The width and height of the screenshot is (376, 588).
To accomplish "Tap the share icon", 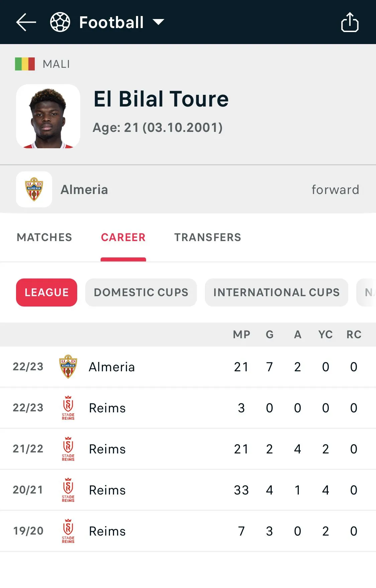I will (350, 22).
